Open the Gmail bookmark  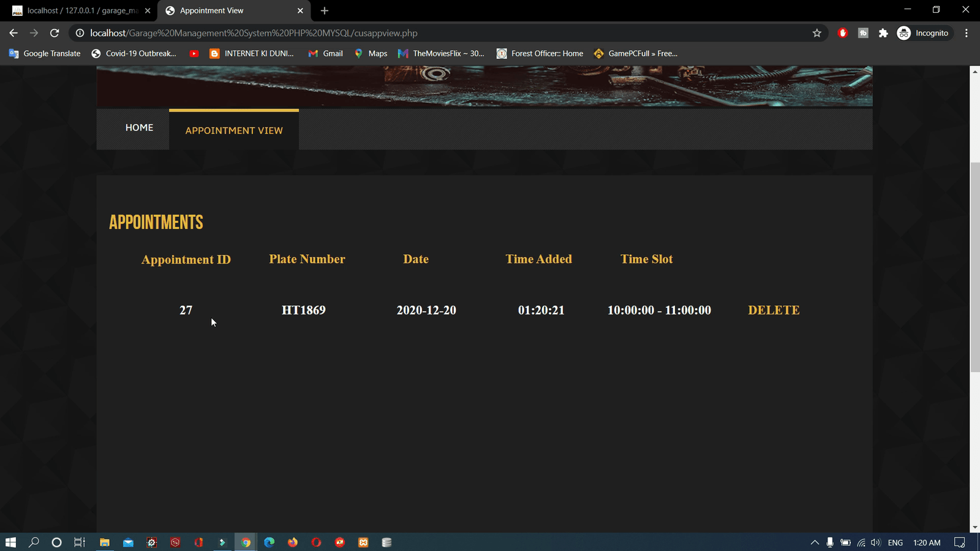click(325, 53)
